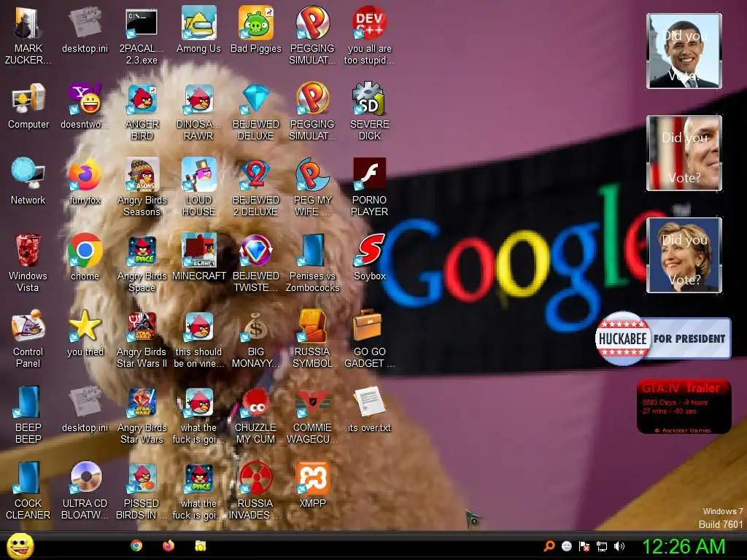Click the GTA:IV Trailer countdown gadget
Viewport: 747px width, 560px height.
point(684,406)
